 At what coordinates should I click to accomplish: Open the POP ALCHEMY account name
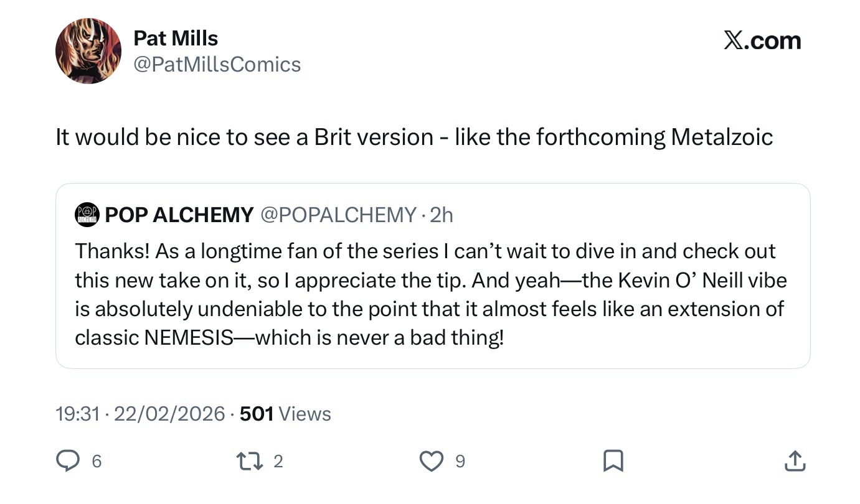(179, 215)
